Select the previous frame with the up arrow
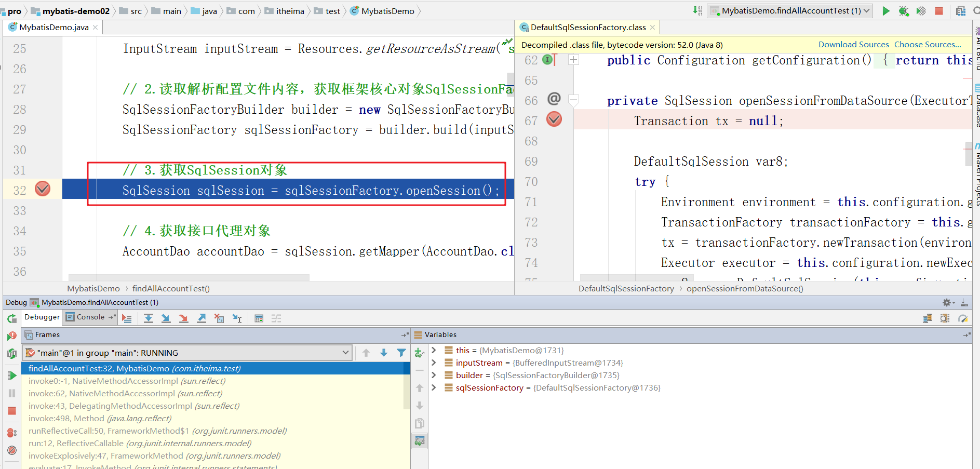This screenshot has height=469, width=980. click(x=366, y=353)
